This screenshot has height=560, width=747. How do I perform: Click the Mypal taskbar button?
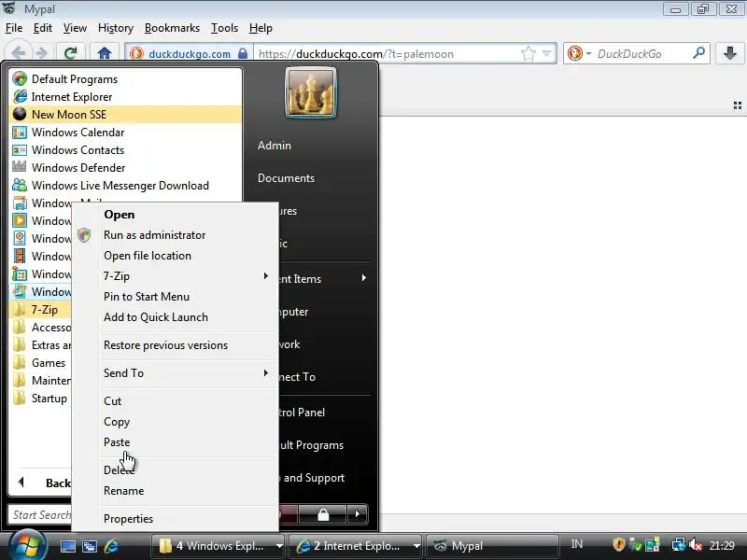tap(492, 546)
